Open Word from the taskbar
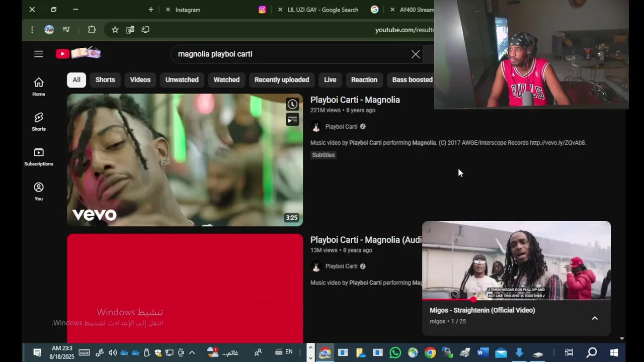 [483, 353]
